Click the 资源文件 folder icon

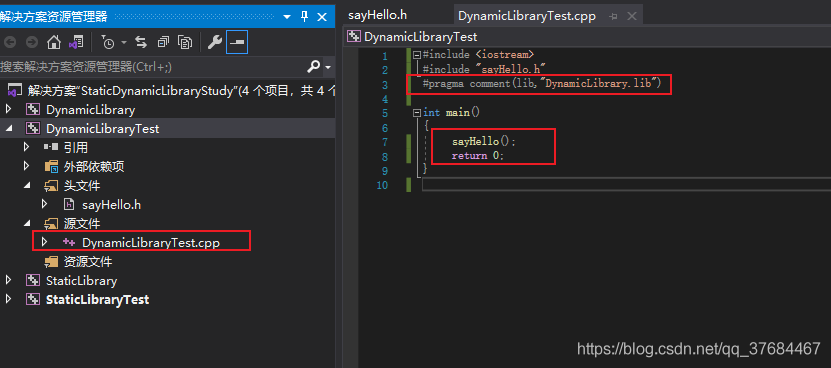click(51, 261)
